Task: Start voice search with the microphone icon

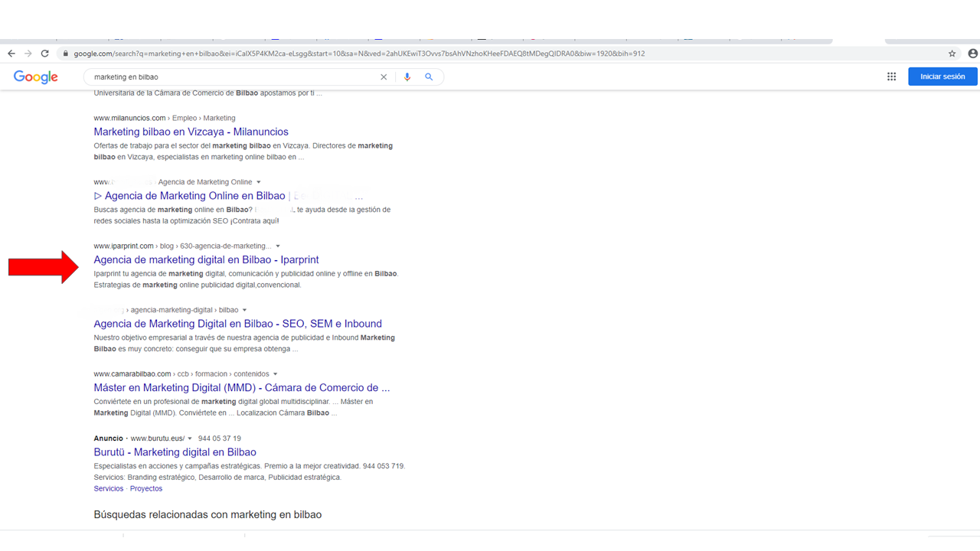Action: click(x=407, y=77)
